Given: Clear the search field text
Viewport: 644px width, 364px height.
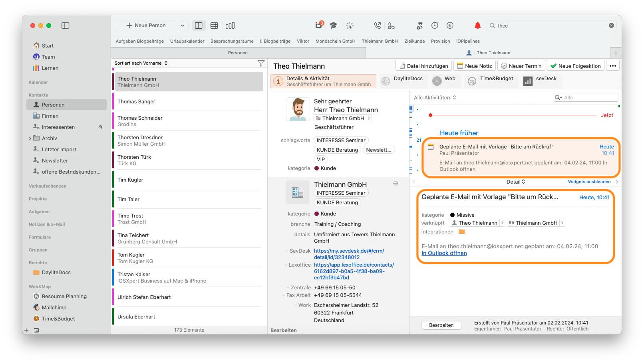Looking at the screenshot, I should point(611,26).
